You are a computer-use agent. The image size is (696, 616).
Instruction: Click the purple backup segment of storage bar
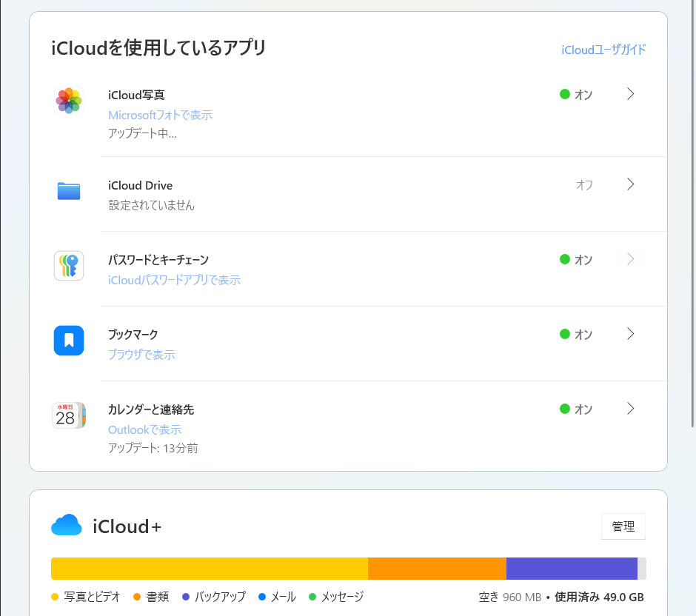571,569
